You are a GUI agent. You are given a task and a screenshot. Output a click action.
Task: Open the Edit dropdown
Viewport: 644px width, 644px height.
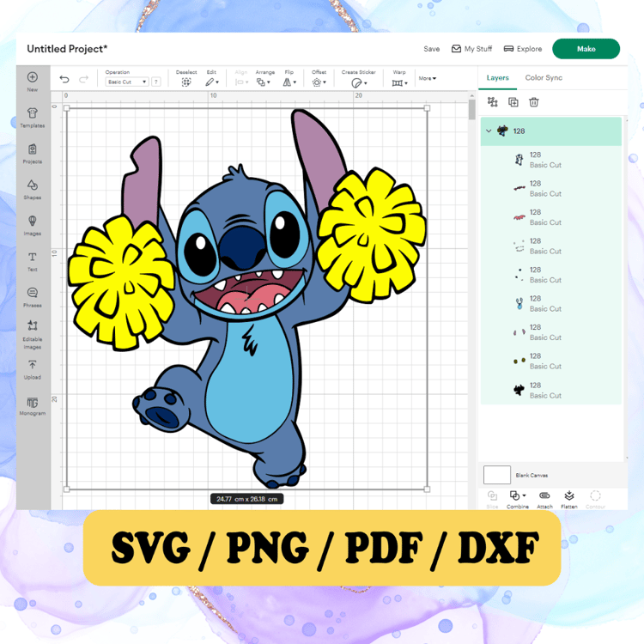212,82
